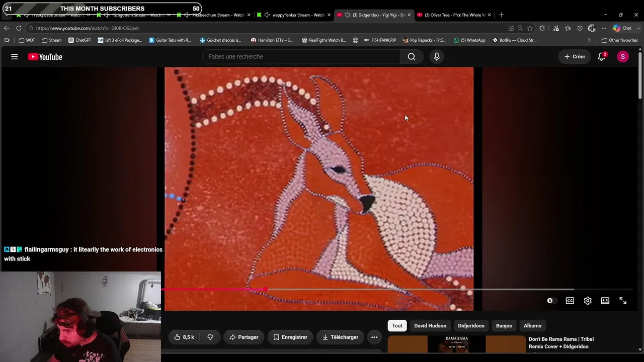Open the browser media control icon
Viewport: 644px width, 362px height.
coord(556,28)
